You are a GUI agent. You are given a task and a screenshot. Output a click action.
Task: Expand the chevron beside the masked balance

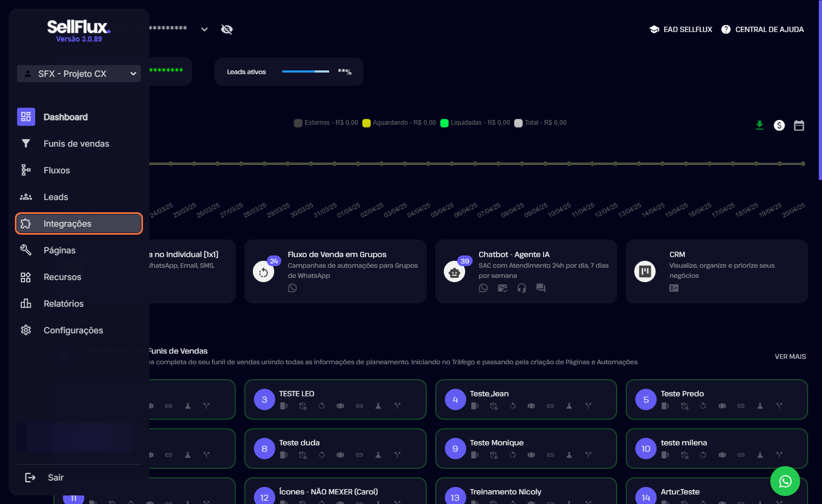coord(204,29)
